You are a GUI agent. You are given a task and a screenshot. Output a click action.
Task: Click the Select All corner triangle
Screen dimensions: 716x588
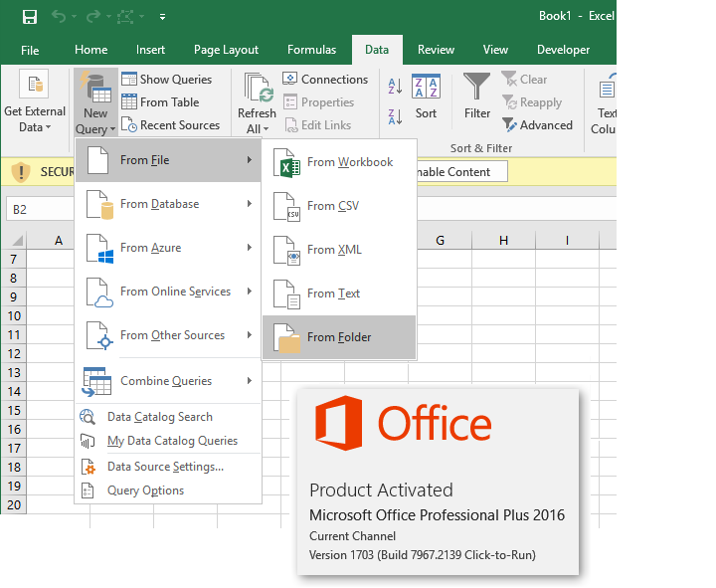tap(17, 241)
